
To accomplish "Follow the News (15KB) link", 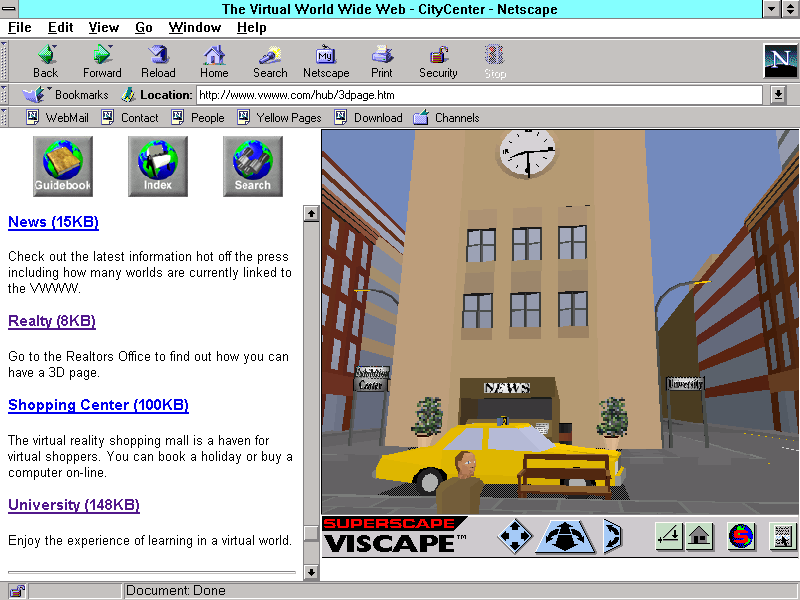I will [53, 222].
